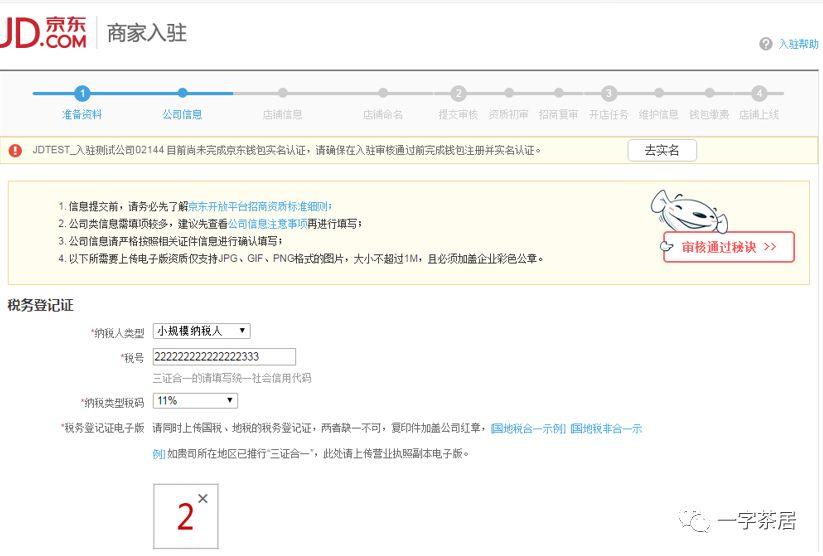Remove the uploaded image with X
The height and width of the screenshot is (556, 823).
(x=203, y=498)
